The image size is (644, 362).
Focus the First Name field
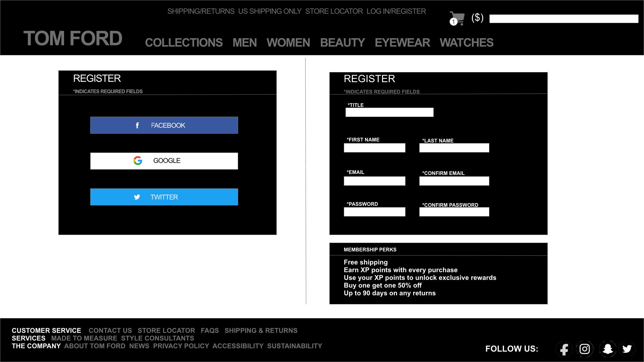click(x=374, y=148)
